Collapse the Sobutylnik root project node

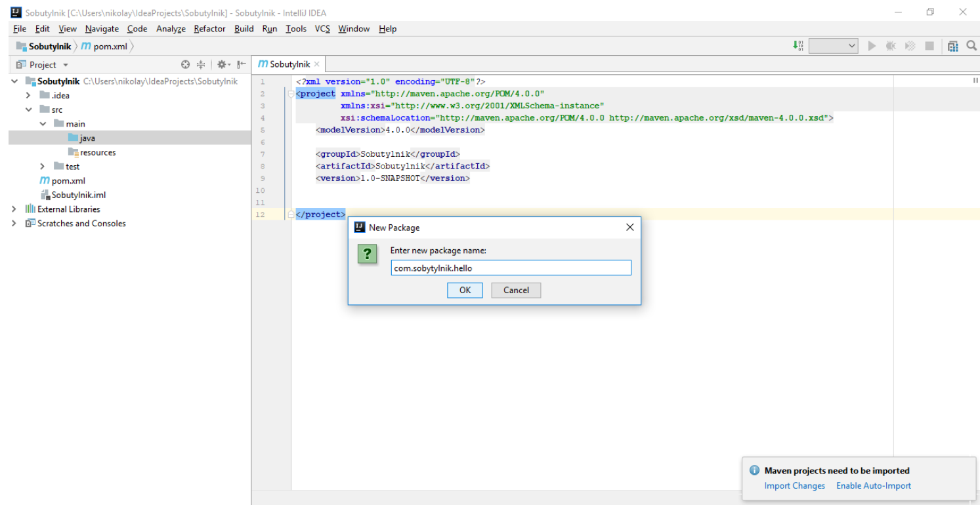coord(14,81)
